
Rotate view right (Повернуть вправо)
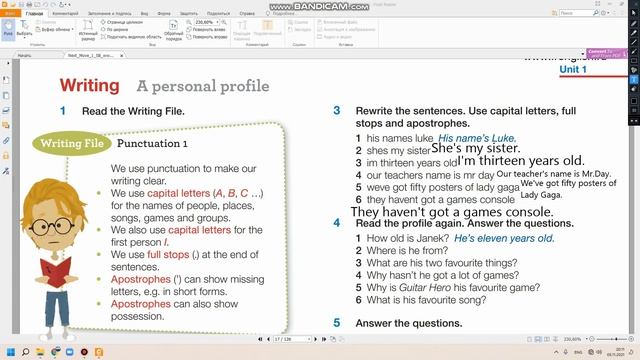[x=207, y=37]
